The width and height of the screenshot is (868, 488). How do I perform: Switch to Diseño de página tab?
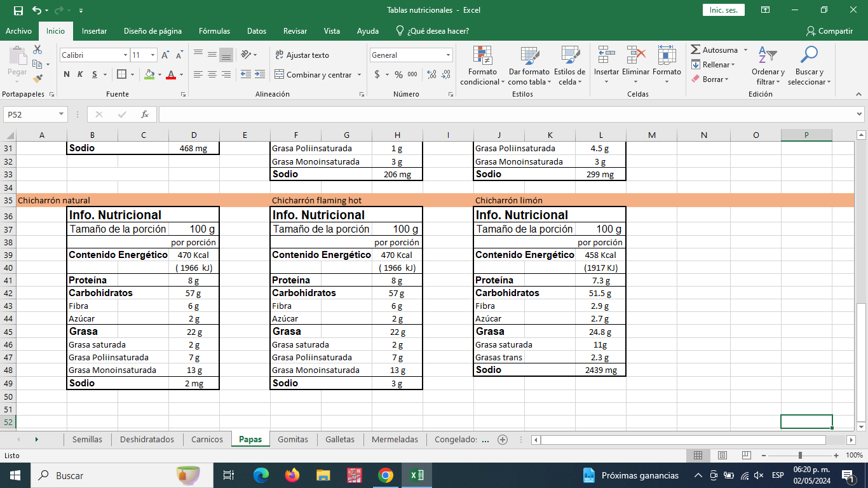click(x=153, y=30)
